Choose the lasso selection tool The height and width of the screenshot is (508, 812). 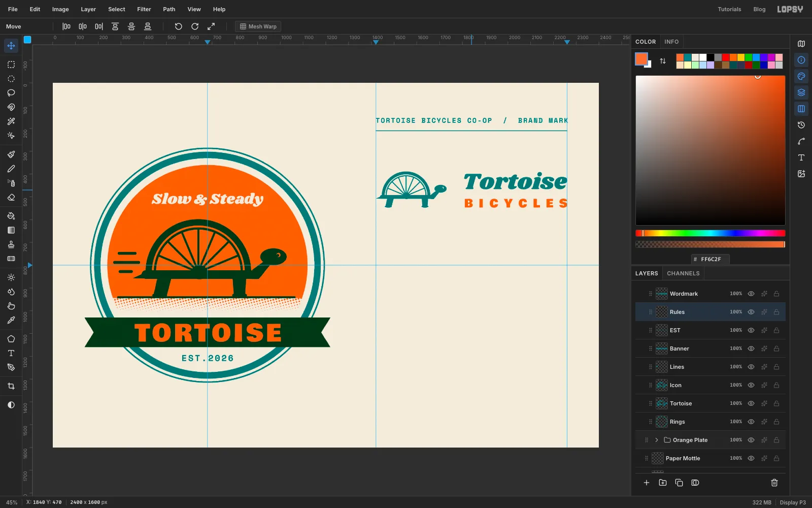(11, 93)
